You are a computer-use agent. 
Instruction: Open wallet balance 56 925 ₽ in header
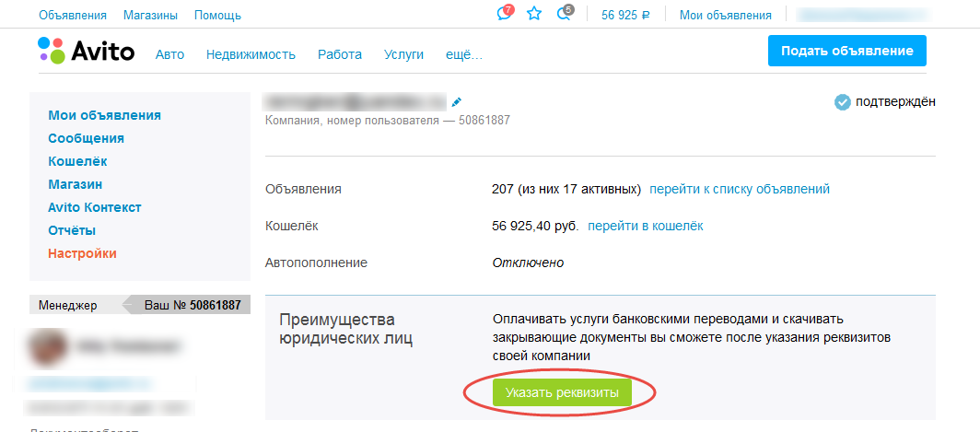click(x=625, y=15)
